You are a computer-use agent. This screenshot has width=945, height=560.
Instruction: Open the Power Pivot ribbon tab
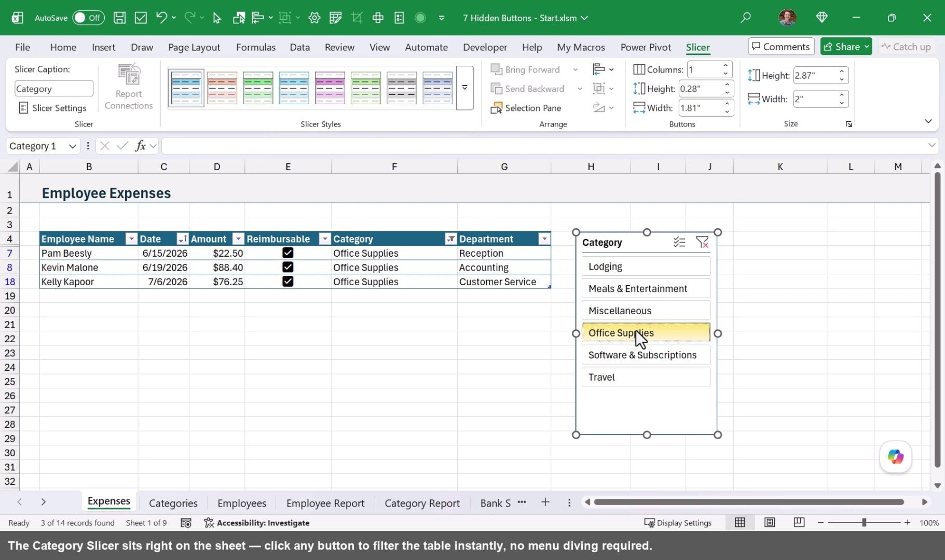click(x=646, y=47)
